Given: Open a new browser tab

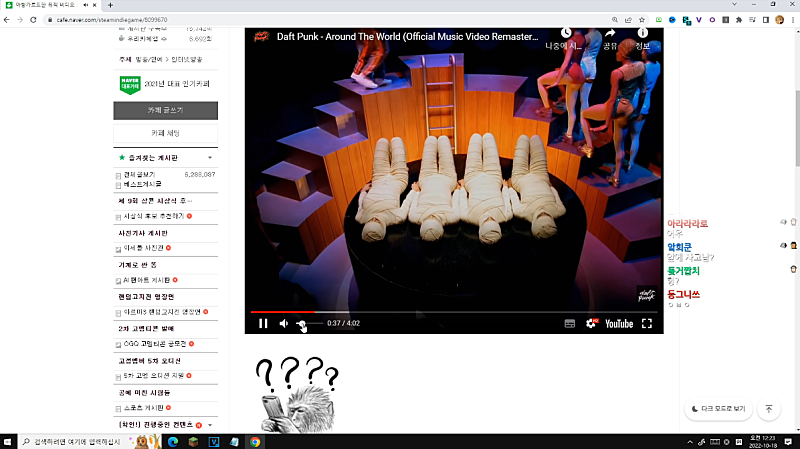Looking at the screenshot, I should (x=110, y=5).
